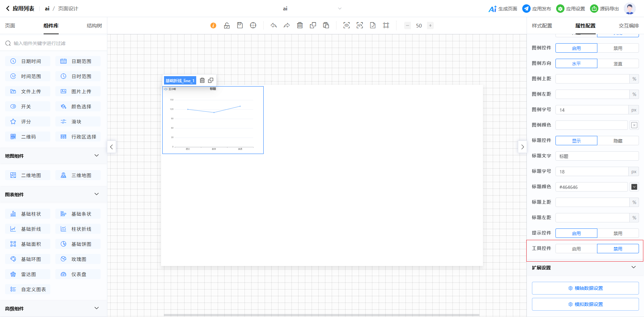Click the unlock padlock toolbar icon
Viewport: 644px width, 317px height.
click(227, 25)
